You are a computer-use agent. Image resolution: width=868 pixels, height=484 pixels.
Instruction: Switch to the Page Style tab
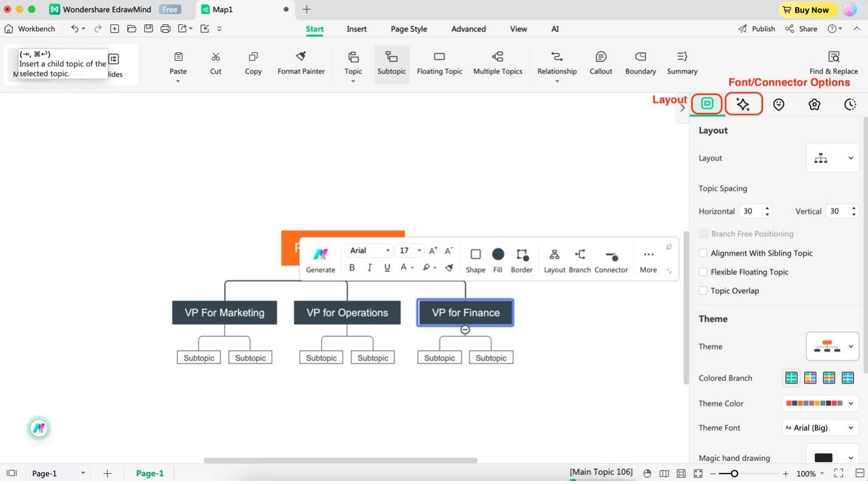409,29
